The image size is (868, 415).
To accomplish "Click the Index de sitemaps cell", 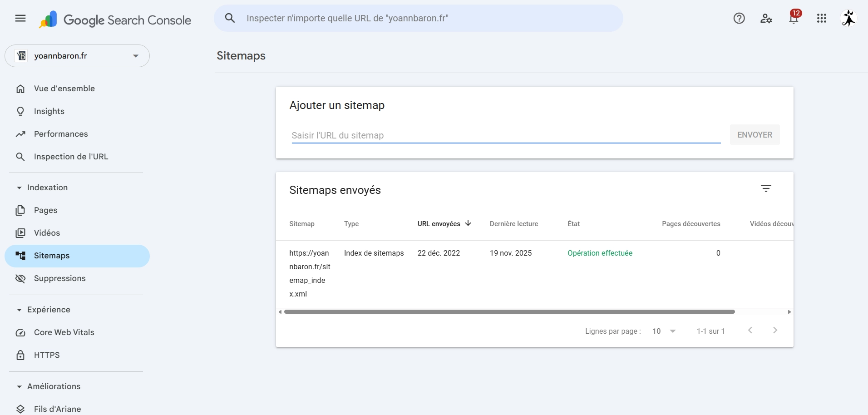I will click(x=374, y=253).
